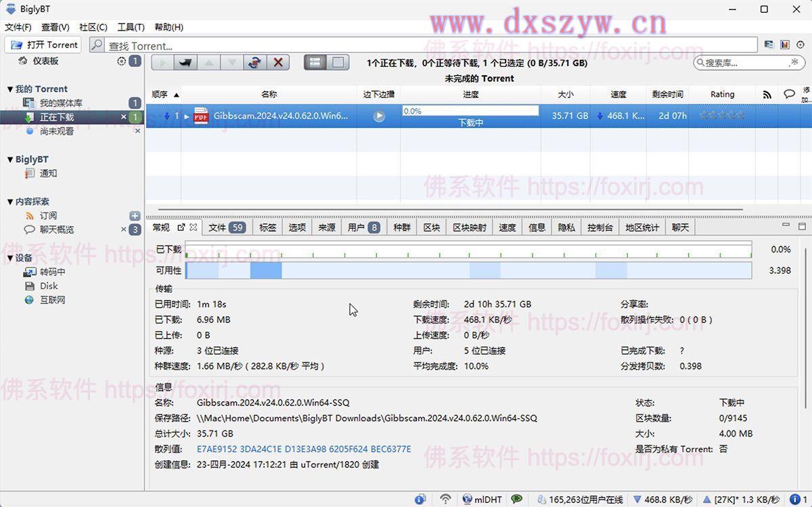Click the Rating stars in torrent row
The width and height of the screenshot is (812, 507).
[722, 116]
